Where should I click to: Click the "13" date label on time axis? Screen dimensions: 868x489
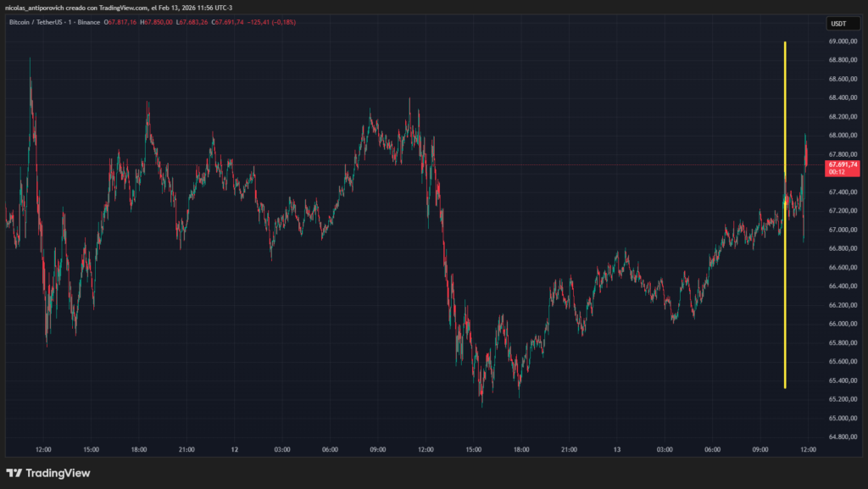[618, 450]
